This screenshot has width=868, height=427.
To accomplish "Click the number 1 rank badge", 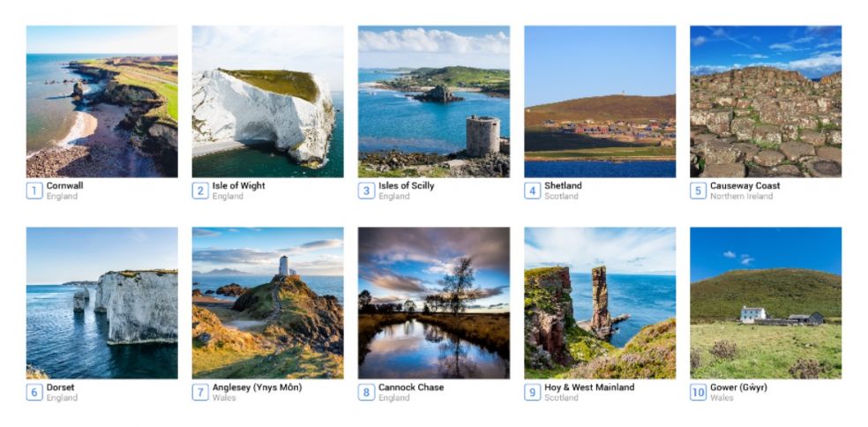I will tap(34, 191).
